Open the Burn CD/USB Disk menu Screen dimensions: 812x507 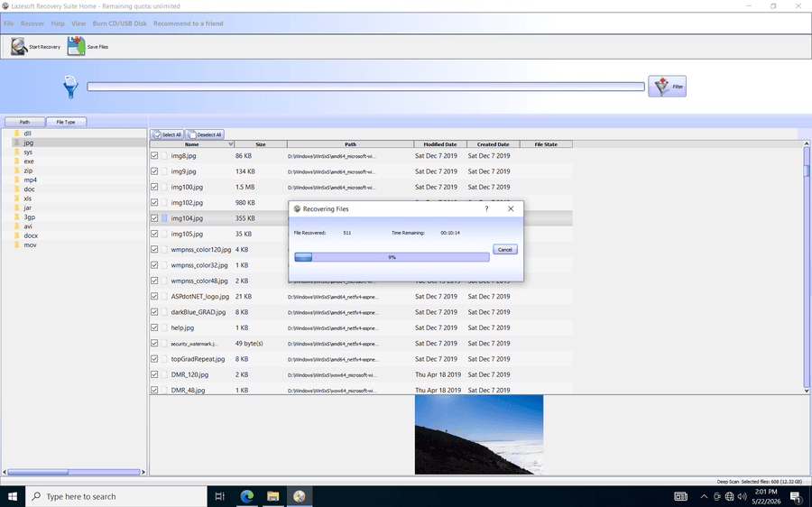pyautogui.click(x=120, y=23)
